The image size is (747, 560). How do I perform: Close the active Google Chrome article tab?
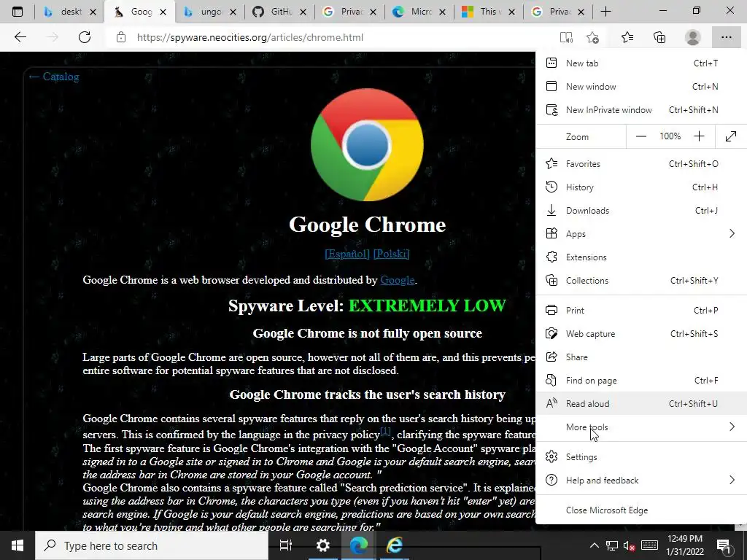[x=163, y=12]
